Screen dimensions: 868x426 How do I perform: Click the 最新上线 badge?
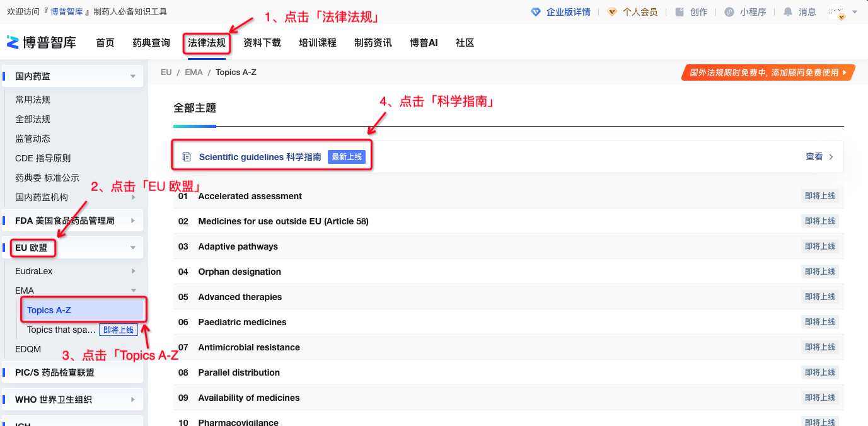tap(347, 157)
